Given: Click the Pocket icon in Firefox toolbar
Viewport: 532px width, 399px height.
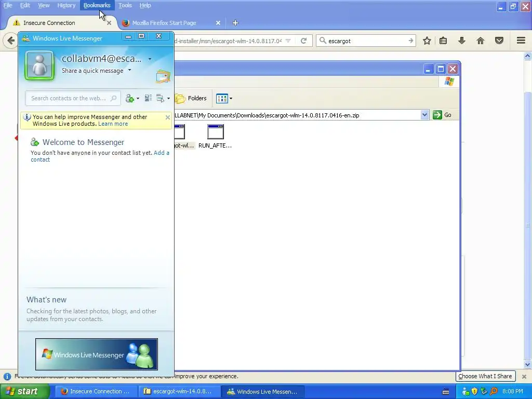Looking at the screenshot, I should click(499, 41).
